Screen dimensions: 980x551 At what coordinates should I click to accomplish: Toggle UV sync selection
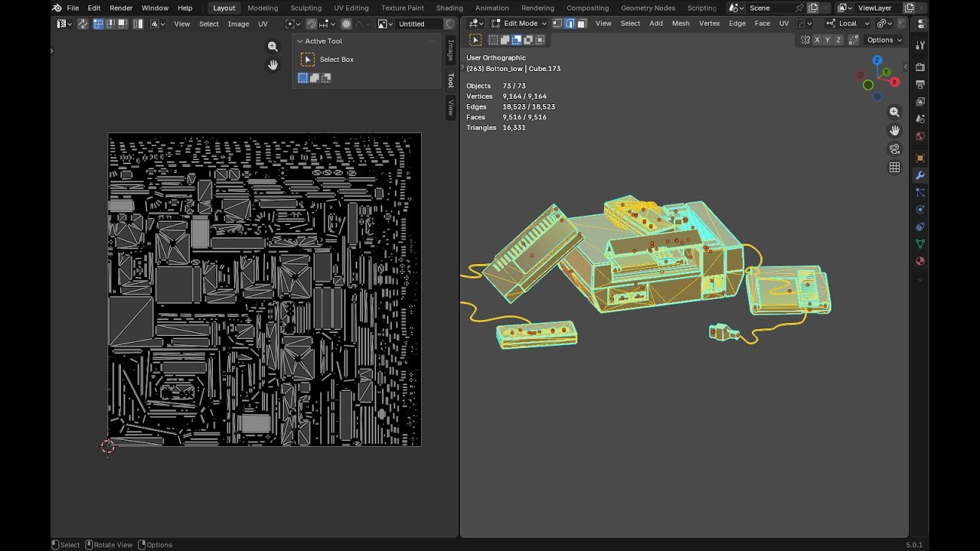(83, 24)
